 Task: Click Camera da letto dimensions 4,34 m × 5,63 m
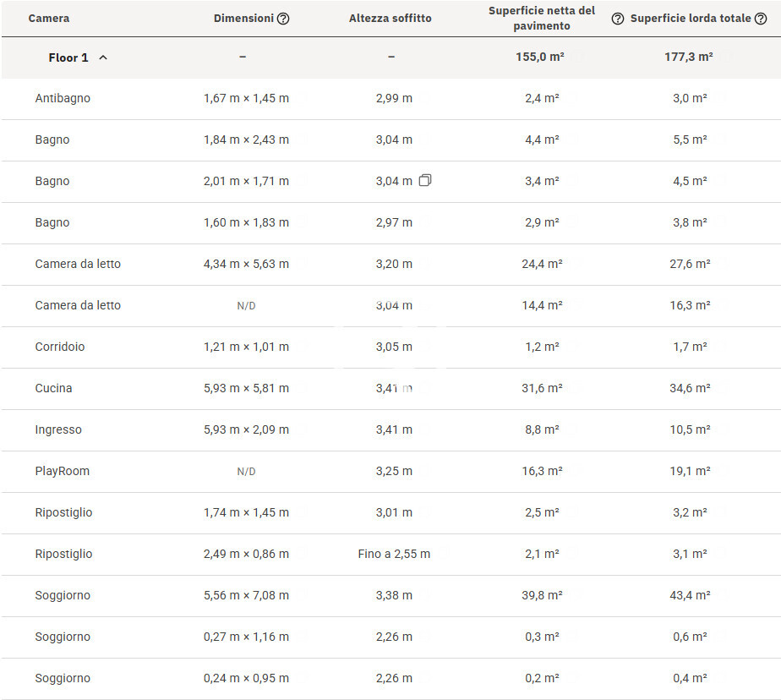point(246,264)
